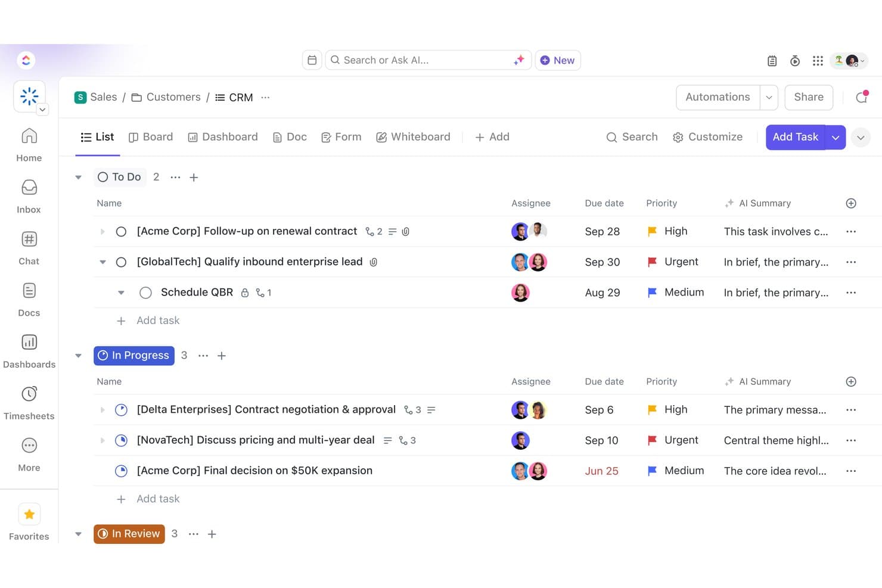Collapse GlobalTech enterprise lead subtasks
882x588 pixels.
[103, 262]
